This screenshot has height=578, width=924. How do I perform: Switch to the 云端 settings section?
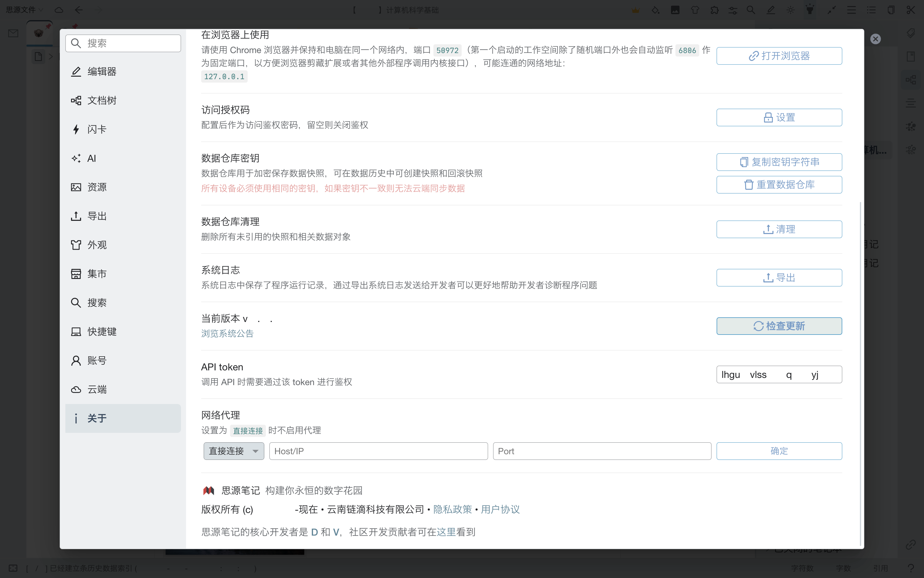click(97, 390)
